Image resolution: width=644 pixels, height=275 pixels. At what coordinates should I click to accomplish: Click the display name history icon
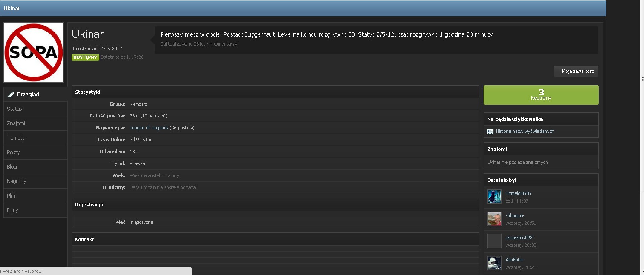click(x=490, y=132)
